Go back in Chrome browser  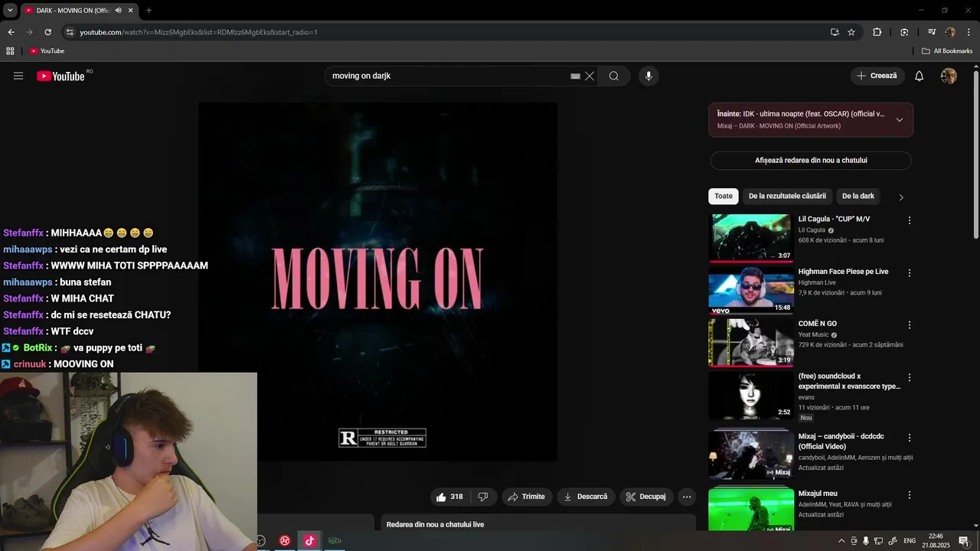11,32
